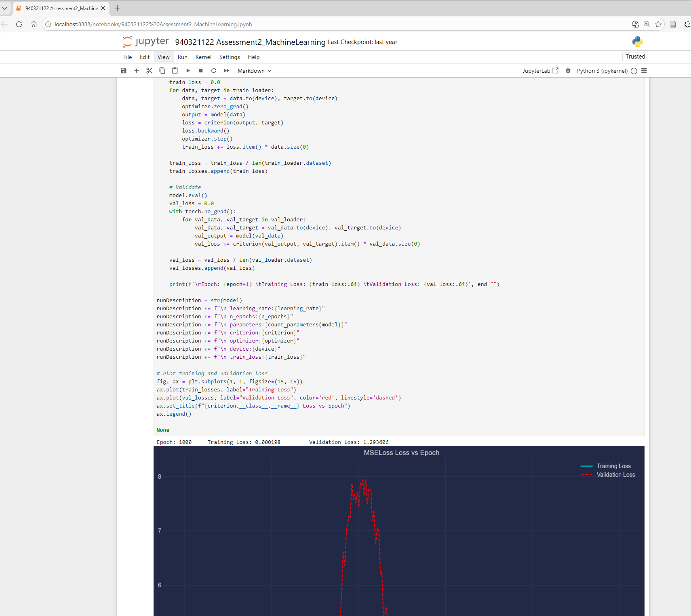691x616 pixels.
Task: Open the Settings menu
Action: click(x=230, y=57)
